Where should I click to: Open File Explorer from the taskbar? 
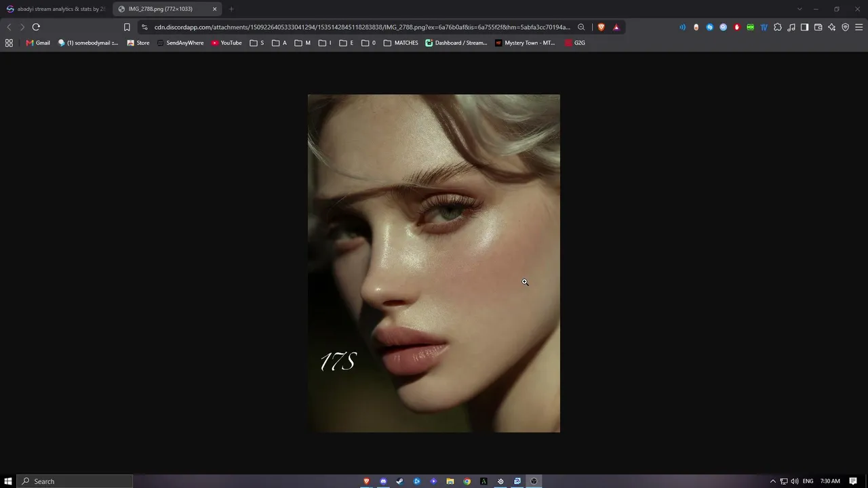(450, 481)
